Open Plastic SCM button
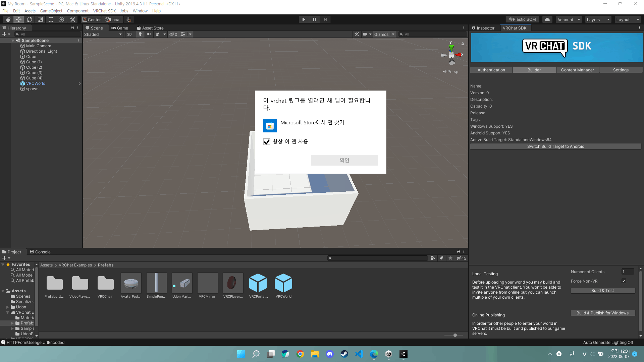Screen dimensions: 644x362 [522, 19]
